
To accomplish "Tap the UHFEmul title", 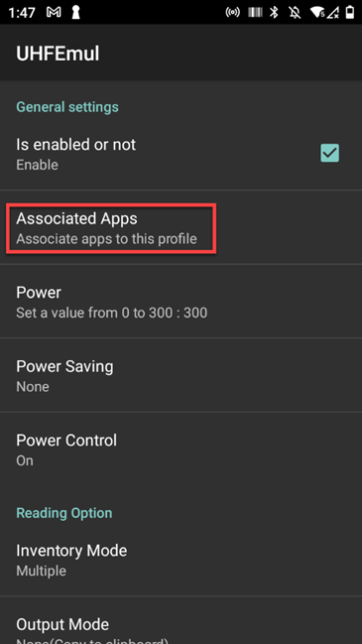I will tap(58, 54).
